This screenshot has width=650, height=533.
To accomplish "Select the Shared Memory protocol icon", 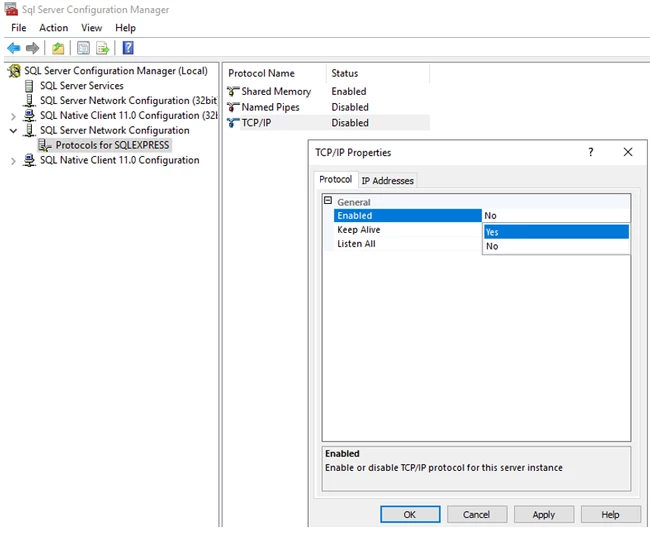I will 233,91.
